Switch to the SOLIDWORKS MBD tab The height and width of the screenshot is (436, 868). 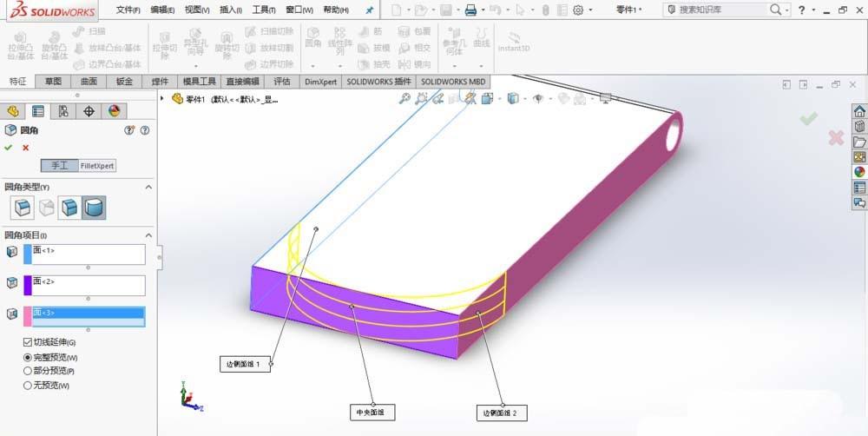pyautogui.click(x=453, y=82)
